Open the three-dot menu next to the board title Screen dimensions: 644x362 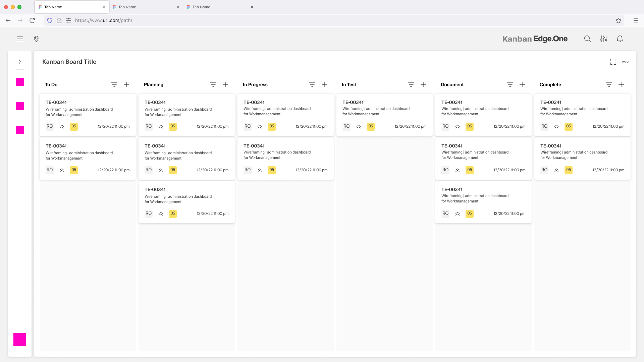point(625,61)
